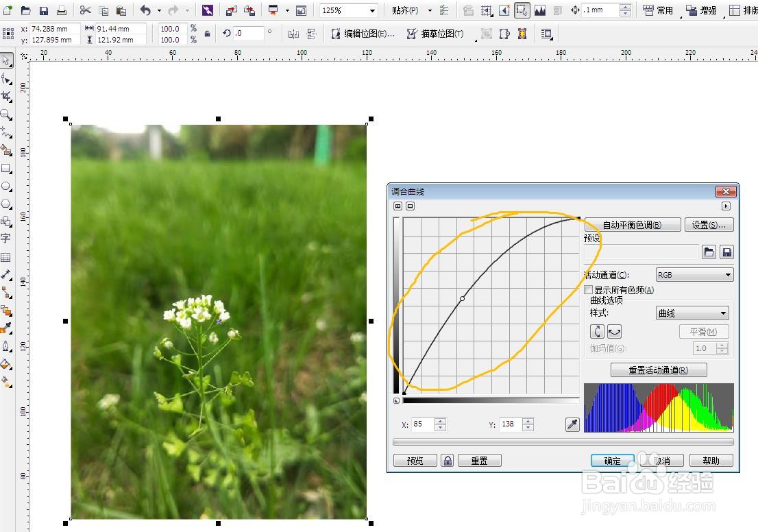This screenshot has height=532, width=758.
Task: Click the Y value field showing 138
Action: [x=512, y=424]
